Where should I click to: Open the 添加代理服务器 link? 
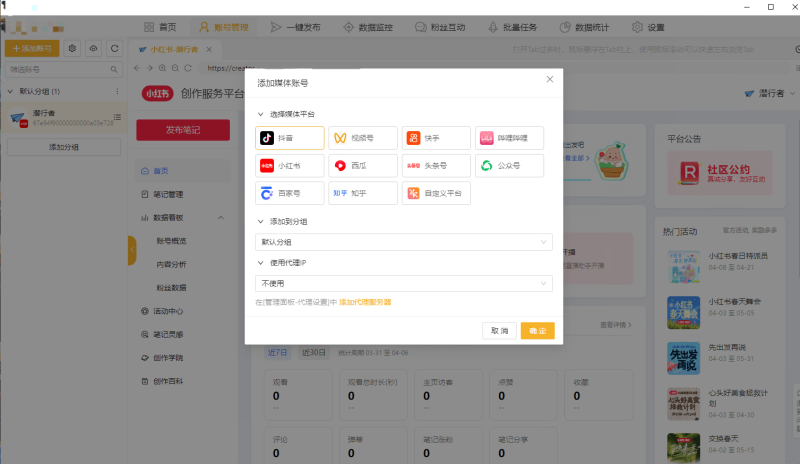365,302
